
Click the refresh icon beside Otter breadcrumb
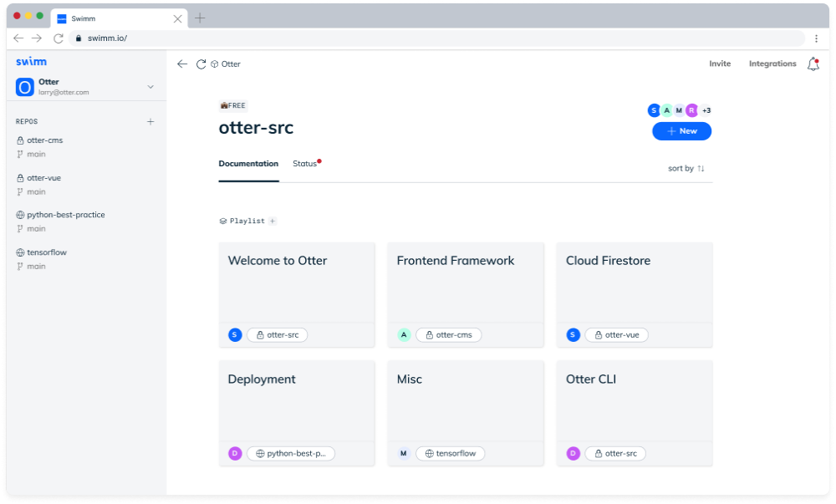[x=201, y=64]
